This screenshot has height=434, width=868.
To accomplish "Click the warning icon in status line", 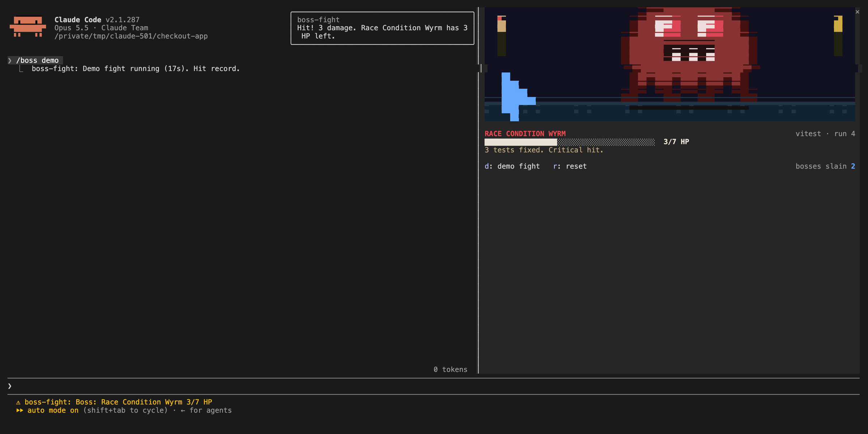I will (18, 402).
